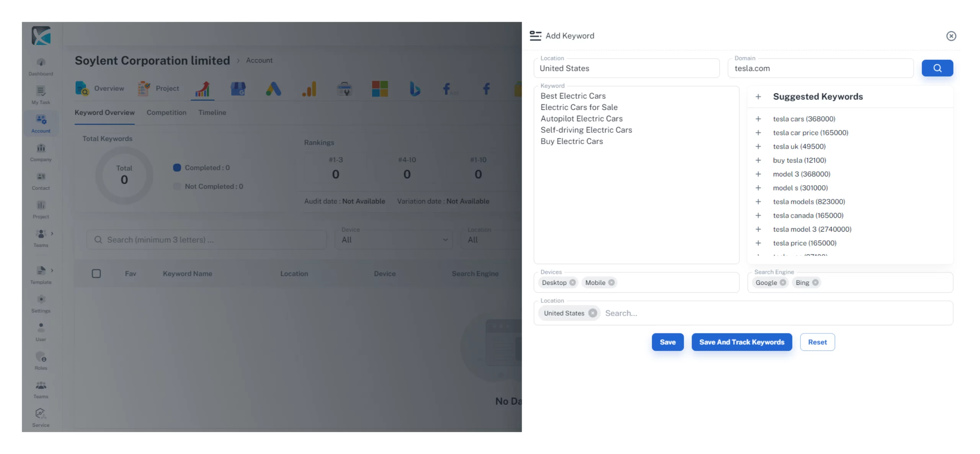The image size is (980, 454).
Task: Click the Soylent app logo
Action: click(41, 36)
